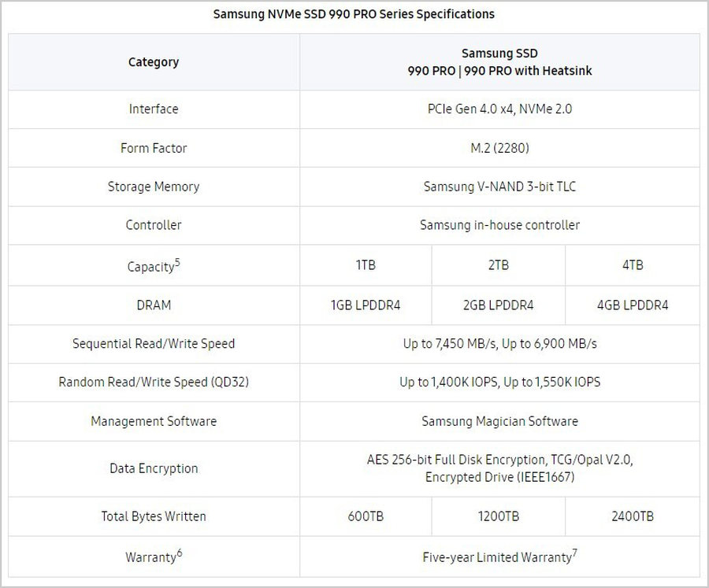Select the 4TB capacity cell
Image resolution: width=709 pixels, height=588 pixels.
pos(633,265)
